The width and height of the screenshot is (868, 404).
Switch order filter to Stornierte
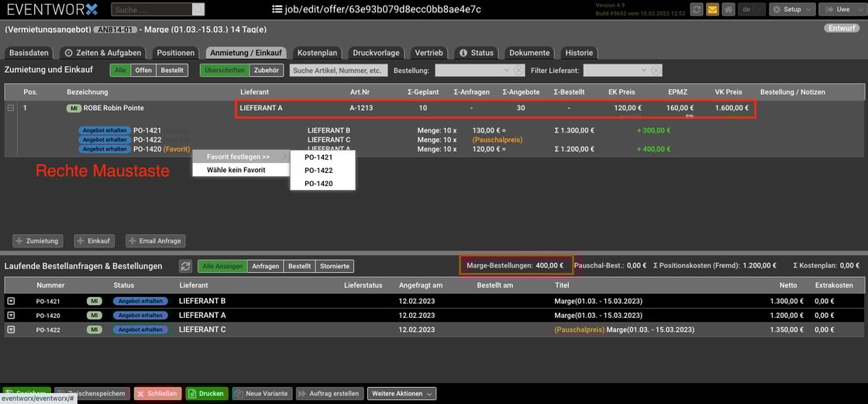point(335,266)
